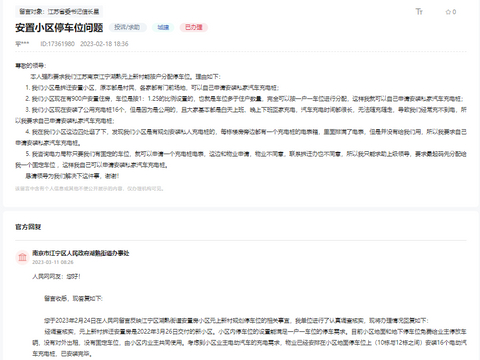Image resolution: width=480 pixels, height=360 pixels.
Task: Click reason 2 paragraph mentioning 900户
Action: [244, 99]
